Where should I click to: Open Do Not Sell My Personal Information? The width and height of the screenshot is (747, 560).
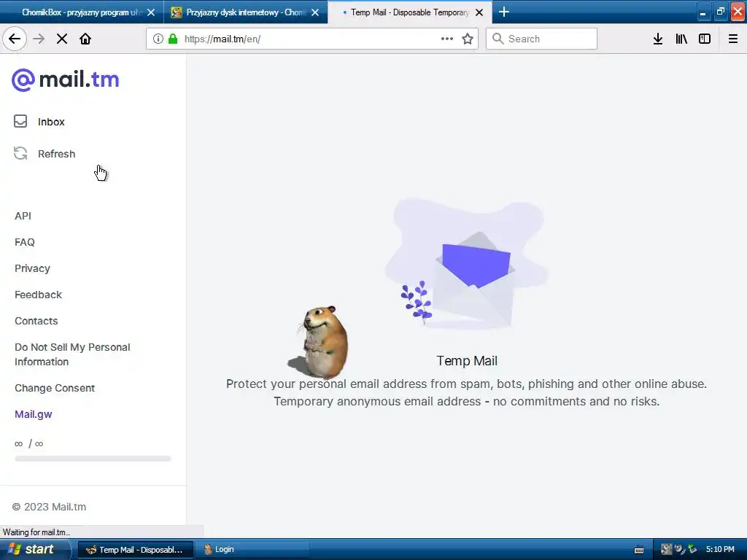[72, 354]
